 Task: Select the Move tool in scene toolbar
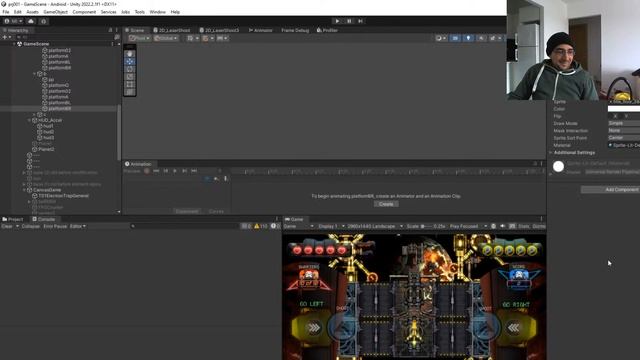pos(130,61)
